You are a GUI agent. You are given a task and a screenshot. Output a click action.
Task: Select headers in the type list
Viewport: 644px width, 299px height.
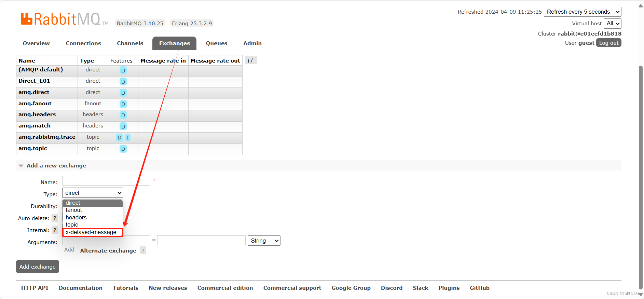tap(93, 217)
